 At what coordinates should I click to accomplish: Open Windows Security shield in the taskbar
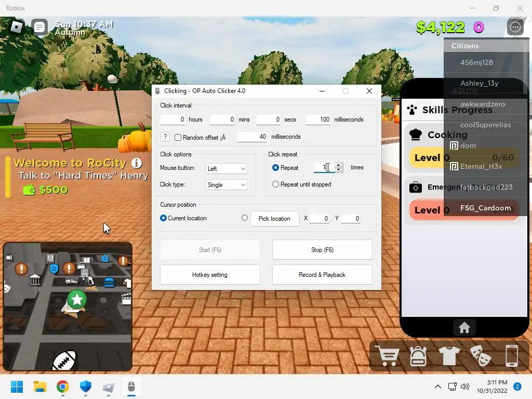pyautogui.click(x=86, y=387)
